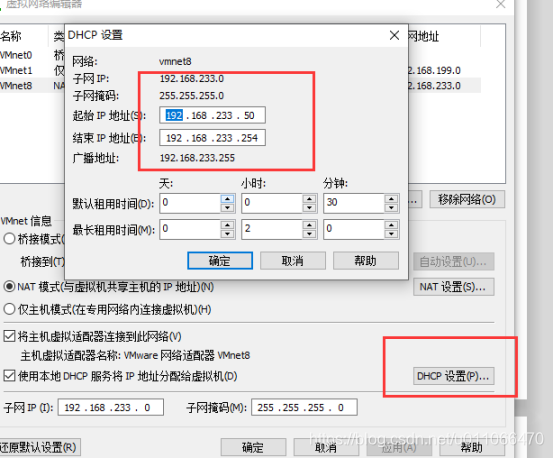
Task: Click subnet address 168.199.0 cell
Action: pos(435,70)
